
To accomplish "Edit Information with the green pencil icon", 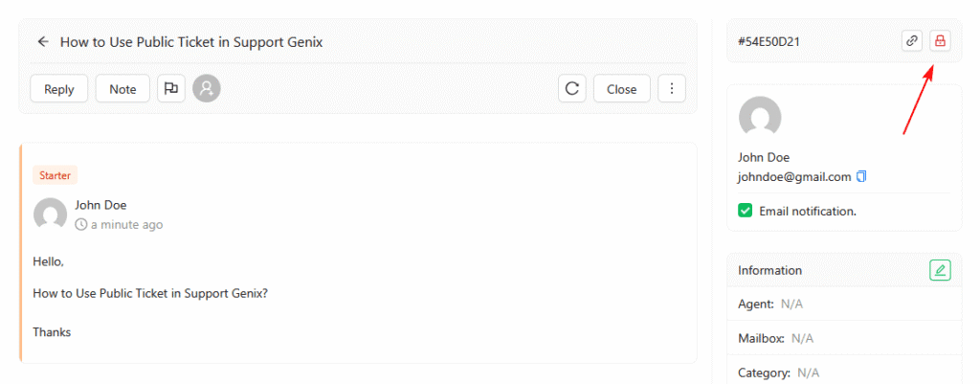I will [940, 270].
